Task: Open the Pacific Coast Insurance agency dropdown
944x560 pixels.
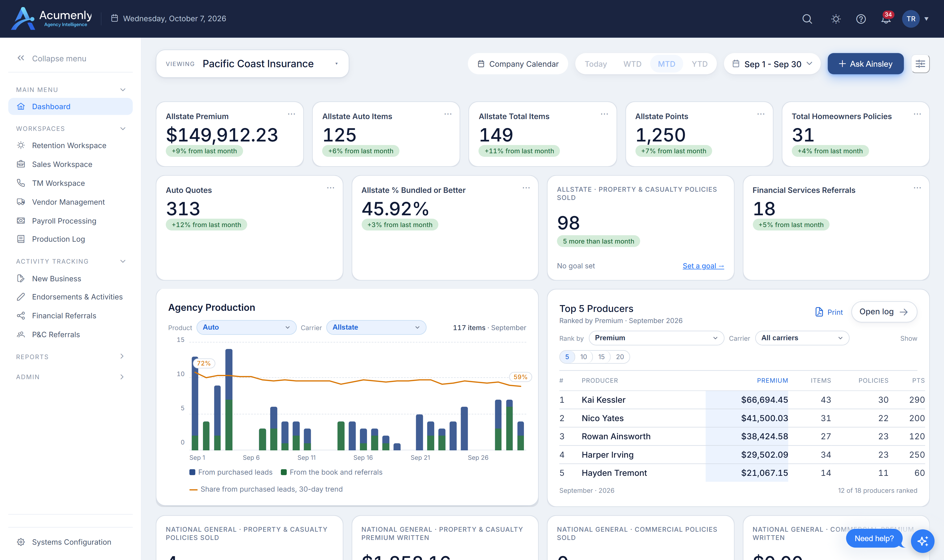Action: coord(252,64)
